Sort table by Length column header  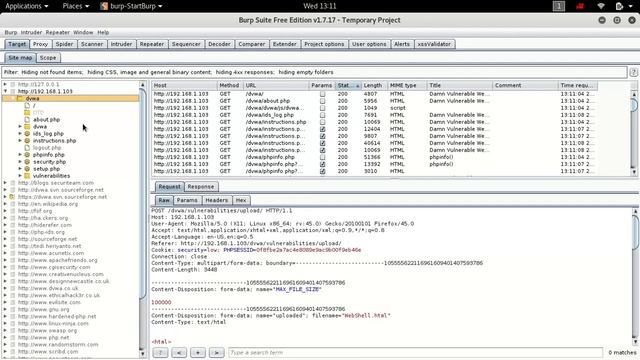[x=373, y=85]
